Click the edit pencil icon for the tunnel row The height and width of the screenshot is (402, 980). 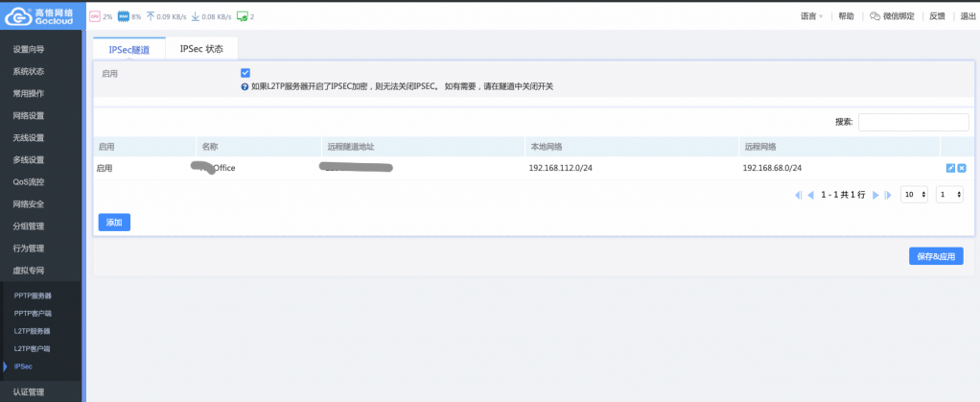tap(950, 168)
